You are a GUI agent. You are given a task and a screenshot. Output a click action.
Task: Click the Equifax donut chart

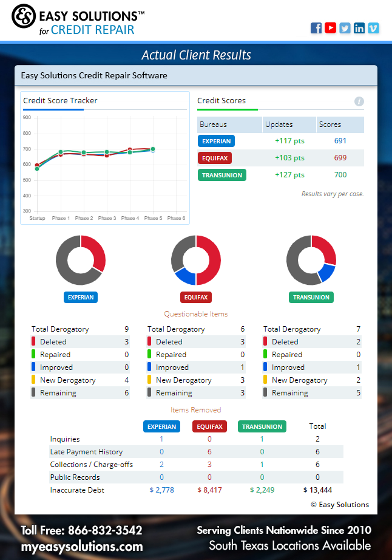click(x=196, y=260)
